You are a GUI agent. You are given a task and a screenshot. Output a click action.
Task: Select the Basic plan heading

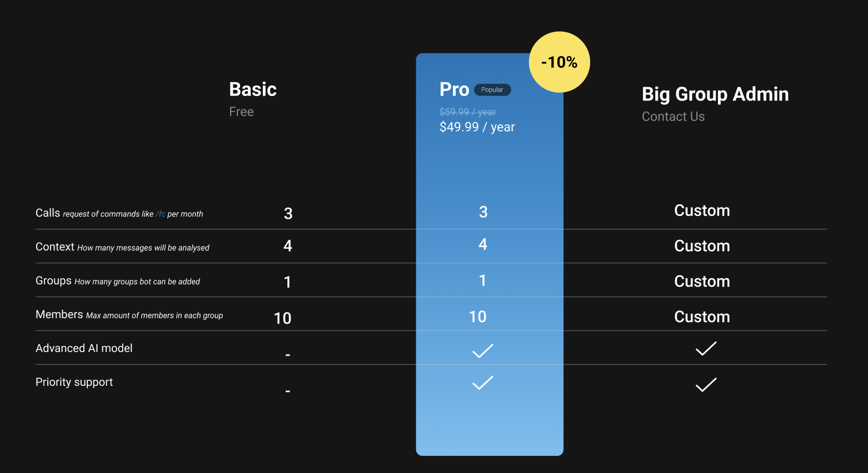coord(253,89)
